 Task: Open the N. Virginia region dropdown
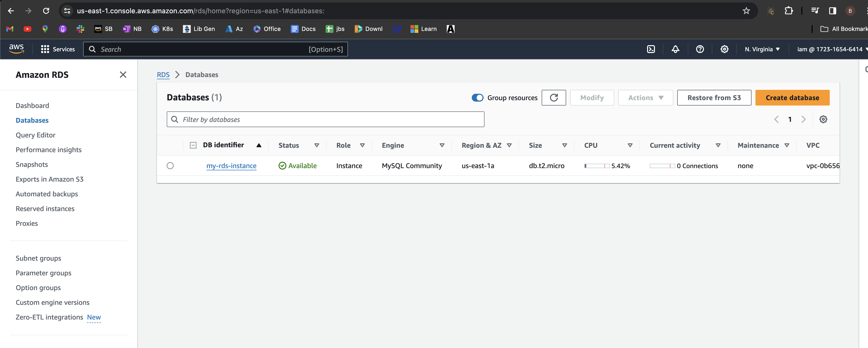coord(762,49)
